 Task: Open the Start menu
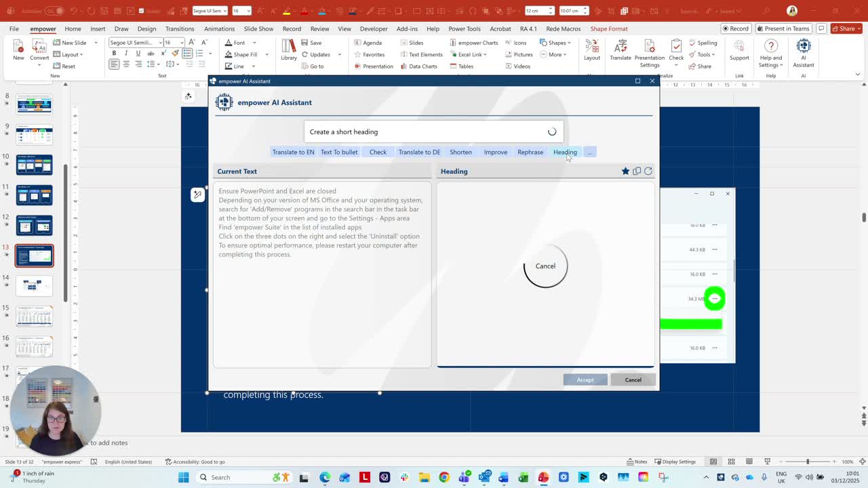(183, 477)
